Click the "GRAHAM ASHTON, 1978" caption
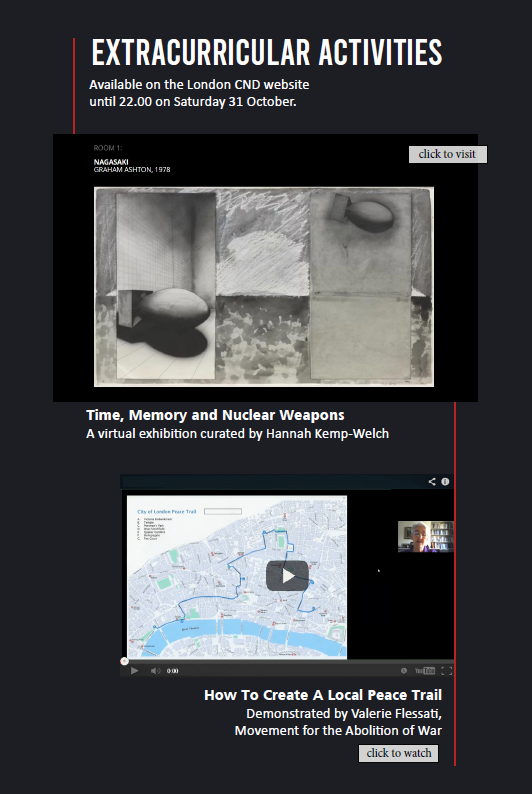This screenshot has height=794, width=532. click(x=132, y=170)
